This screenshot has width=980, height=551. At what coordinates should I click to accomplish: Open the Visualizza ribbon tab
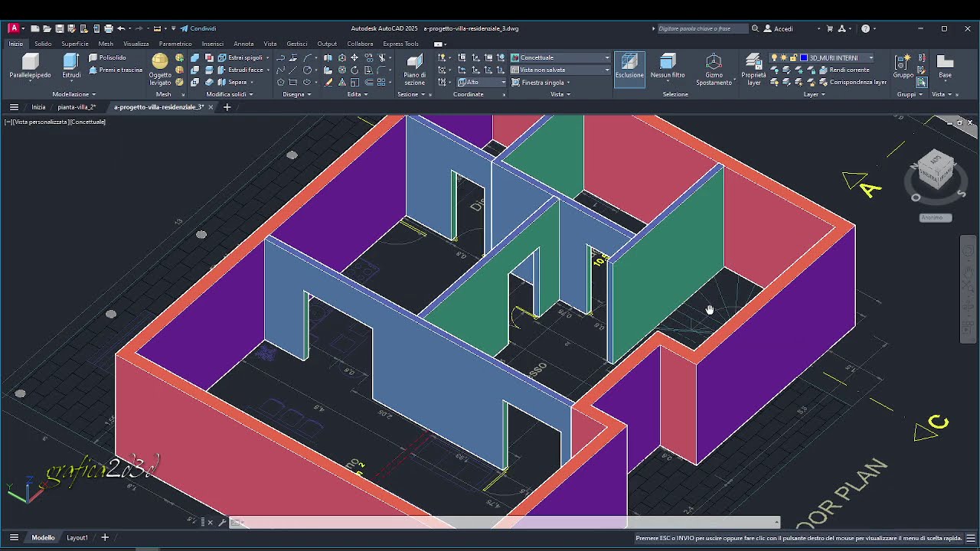[x=136, y=44]
